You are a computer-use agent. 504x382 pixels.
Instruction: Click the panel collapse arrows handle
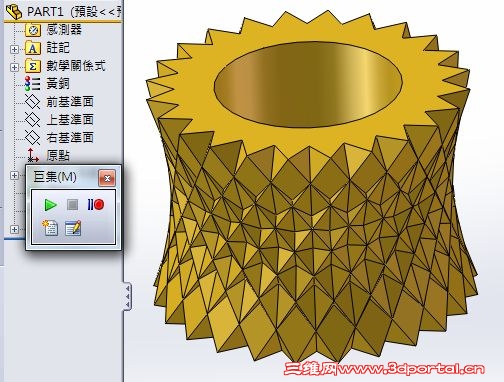click(x=128, y=296)
